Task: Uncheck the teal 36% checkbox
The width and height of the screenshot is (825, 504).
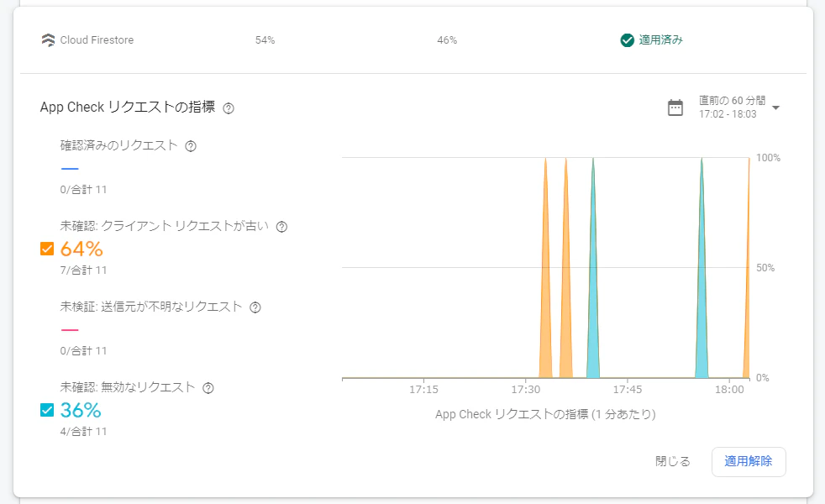Action: (47, 410)
